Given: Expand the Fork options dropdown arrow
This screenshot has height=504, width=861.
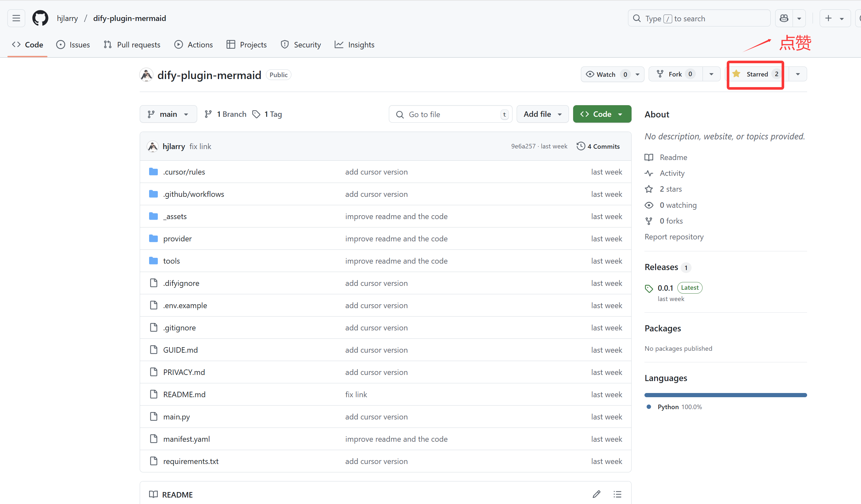Looking at the screenshot, I should (x=711, y=74).
